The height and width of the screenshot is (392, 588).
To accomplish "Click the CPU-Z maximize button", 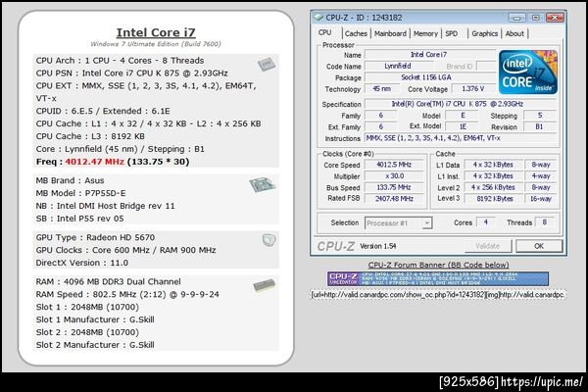I will (535, 18).
